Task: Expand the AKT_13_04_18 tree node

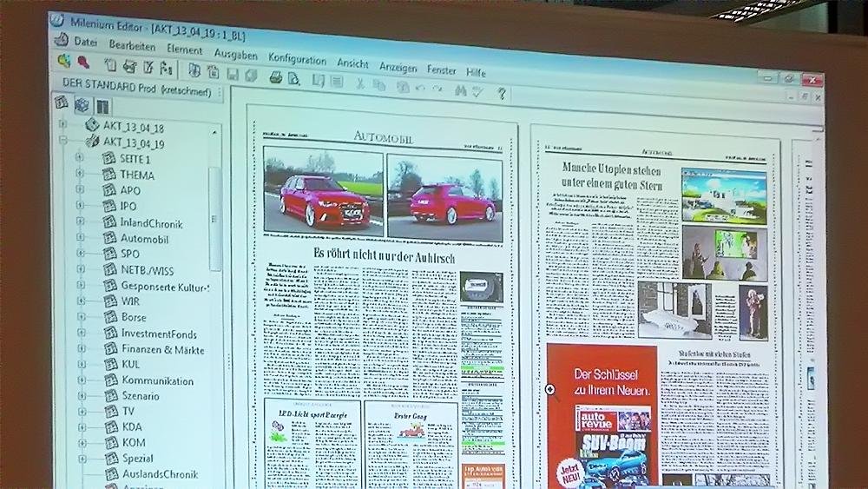Action: point(62,124)
